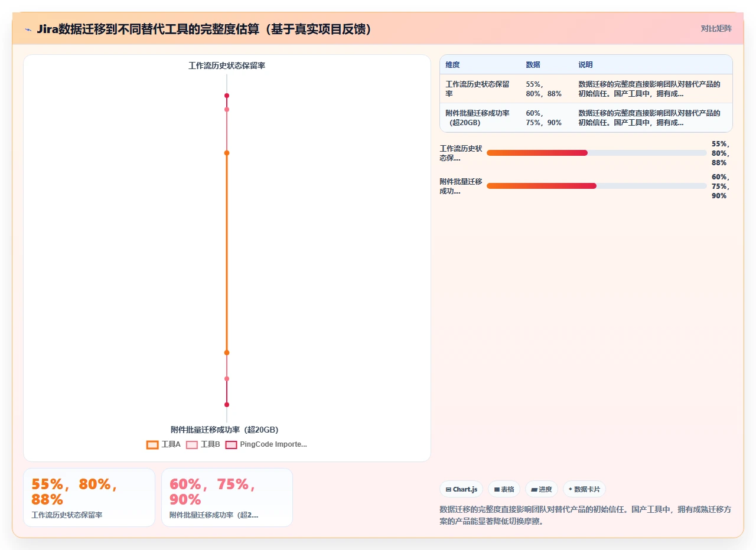Click the orange 工具A legend color box

152,445
